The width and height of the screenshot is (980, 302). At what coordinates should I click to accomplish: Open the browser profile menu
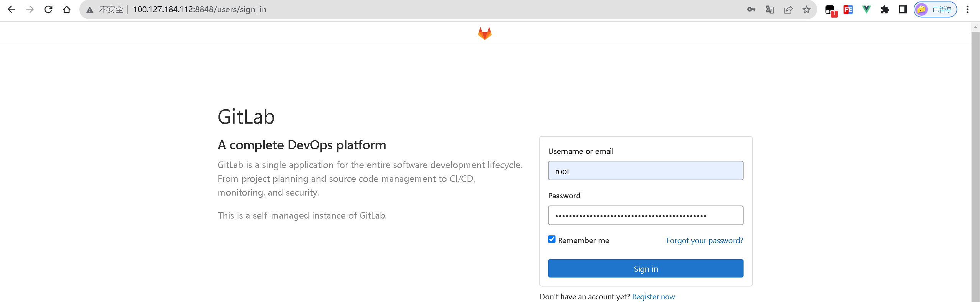point(935,10)
